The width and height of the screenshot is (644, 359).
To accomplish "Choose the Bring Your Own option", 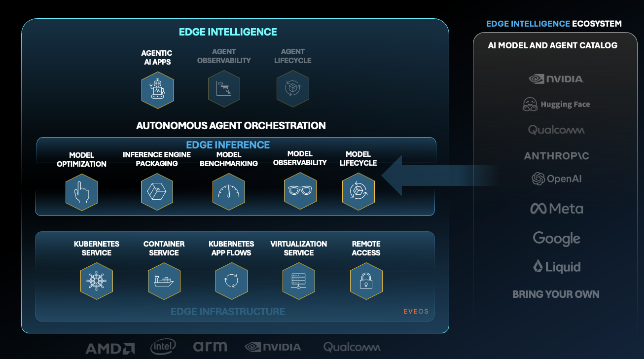I will pyautogui.click(x=556, y=294).
